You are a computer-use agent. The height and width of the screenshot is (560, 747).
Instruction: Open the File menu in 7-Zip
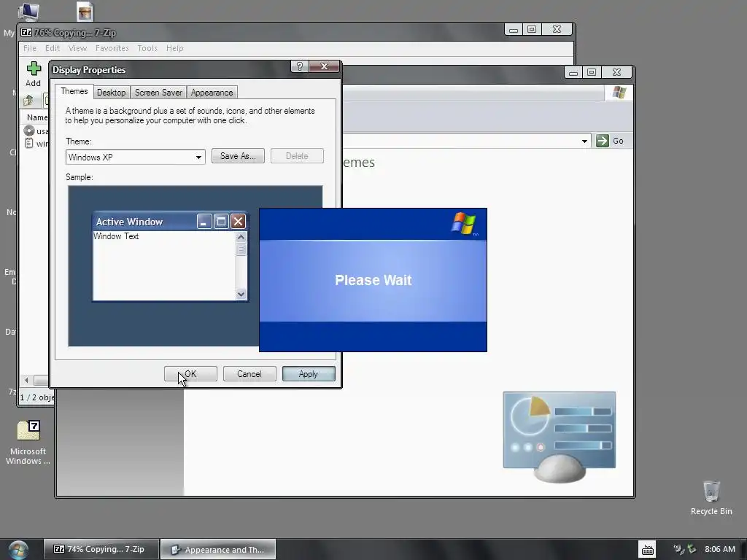(x=29, y=48)
